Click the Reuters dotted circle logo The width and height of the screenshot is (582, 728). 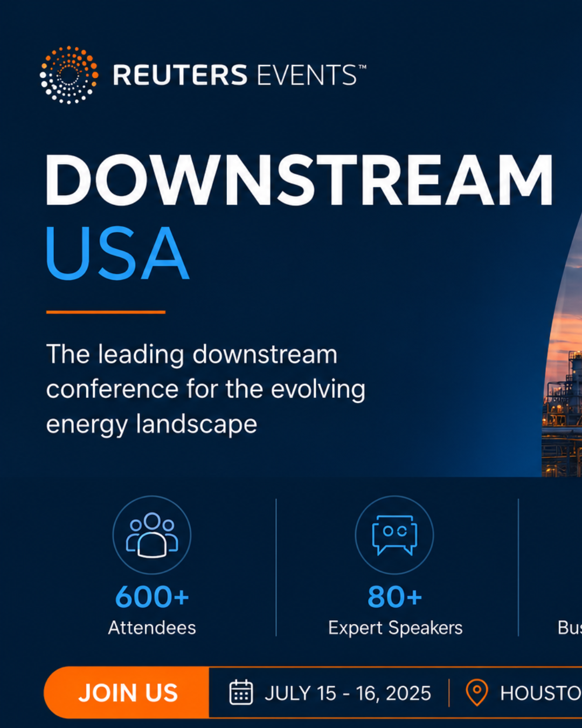point(69,75)
